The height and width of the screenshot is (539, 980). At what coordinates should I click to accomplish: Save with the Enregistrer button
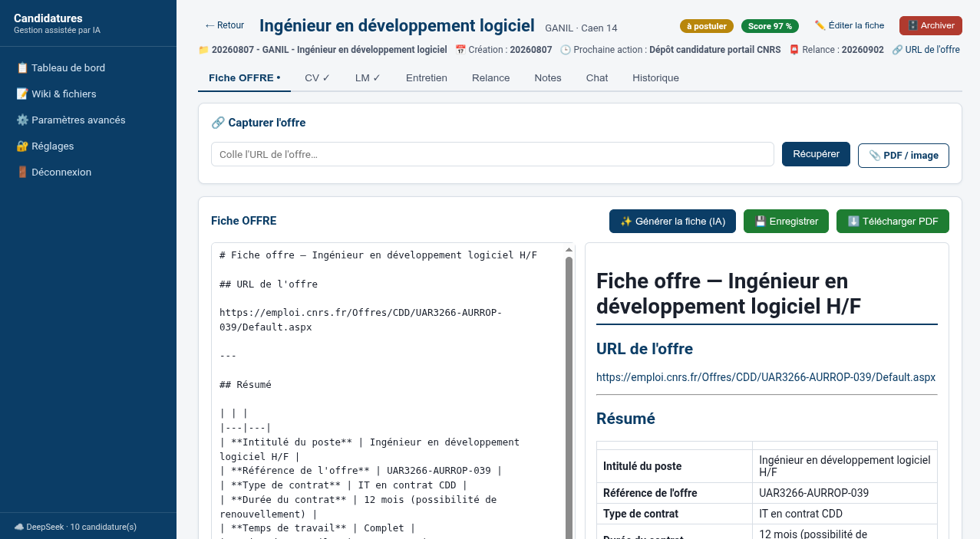(x=786, y=221)
